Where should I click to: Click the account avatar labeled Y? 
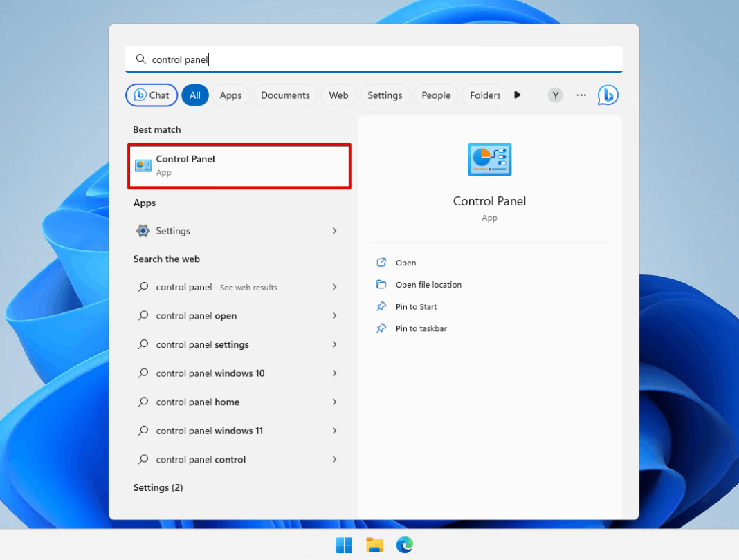[555, 95]
